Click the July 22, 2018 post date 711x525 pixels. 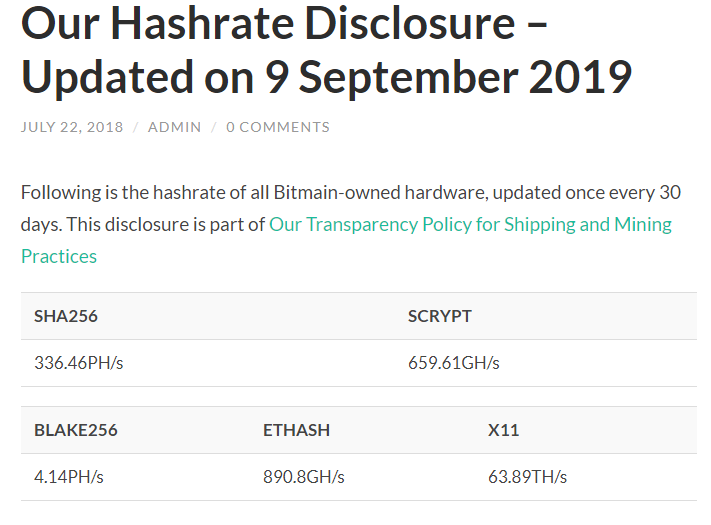point(72,127)
